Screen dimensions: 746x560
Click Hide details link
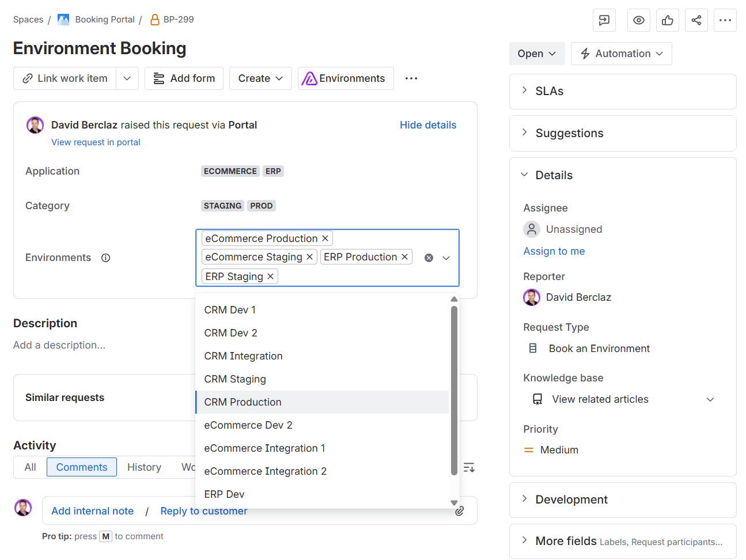[x=428, y=125]
